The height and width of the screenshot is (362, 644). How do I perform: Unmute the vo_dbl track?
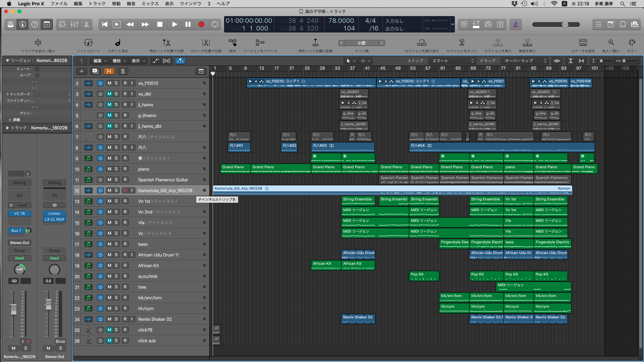click(x=109, y=94)
